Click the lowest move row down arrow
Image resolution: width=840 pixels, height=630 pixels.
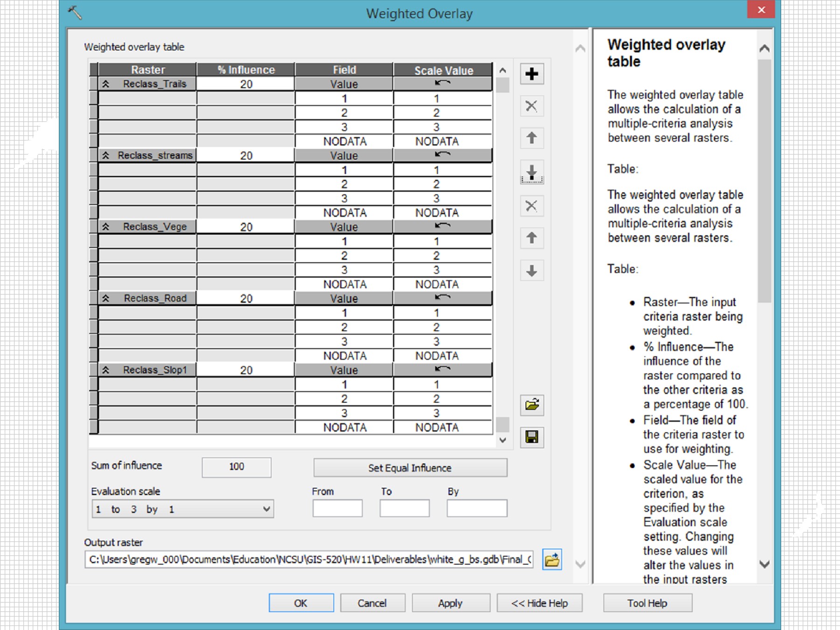coord(532,271)
